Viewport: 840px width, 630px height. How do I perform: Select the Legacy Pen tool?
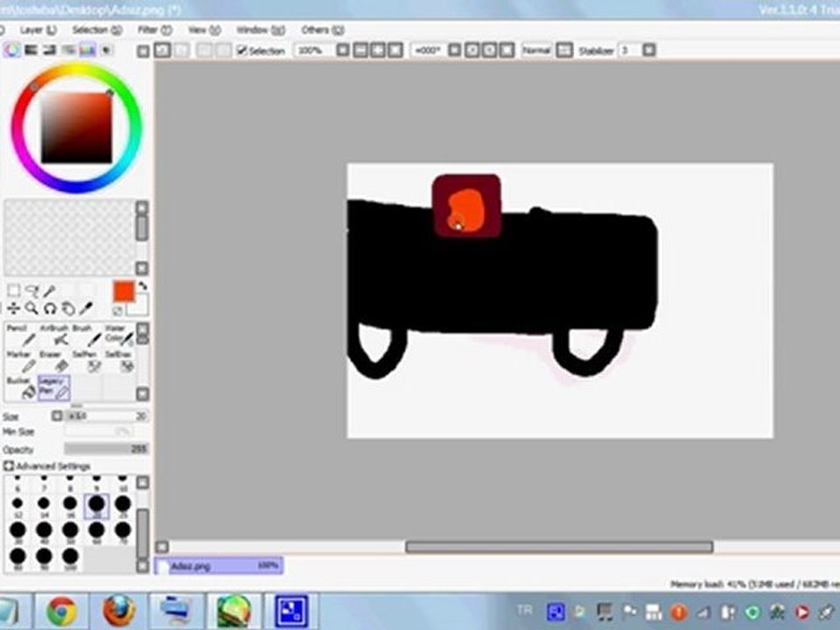54,388
